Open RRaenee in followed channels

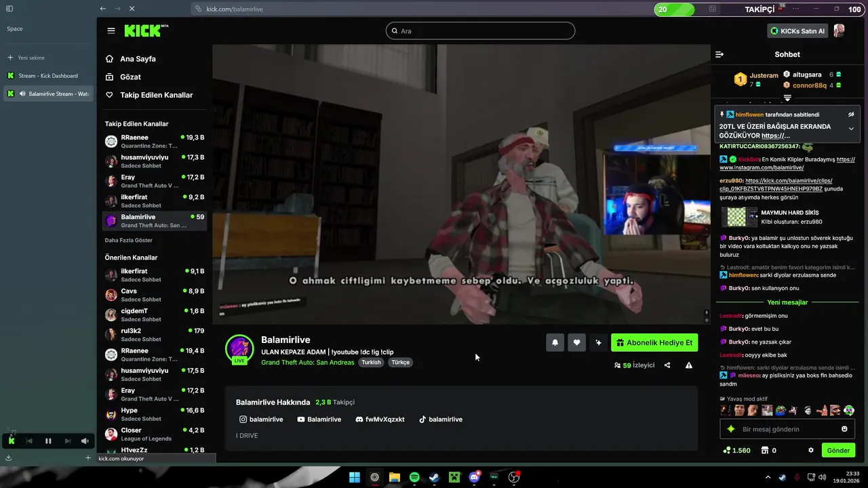[155, 141]
